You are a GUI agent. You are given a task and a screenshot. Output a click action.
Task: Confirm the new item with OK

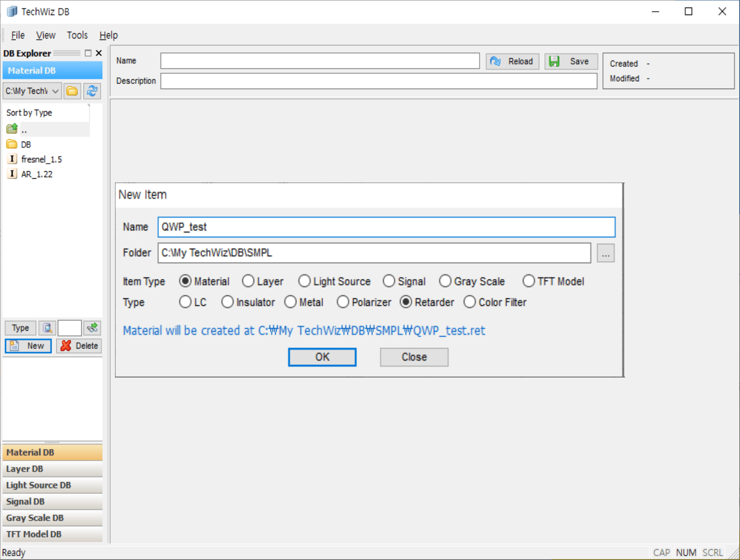coord(322,357)
